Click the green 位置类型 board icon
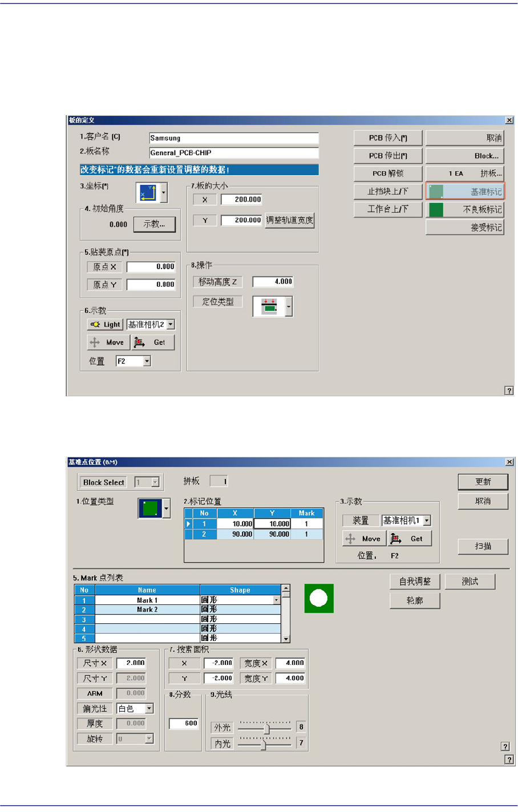The height and width of the screenshot is (812, 518). (x=150, y=508)
